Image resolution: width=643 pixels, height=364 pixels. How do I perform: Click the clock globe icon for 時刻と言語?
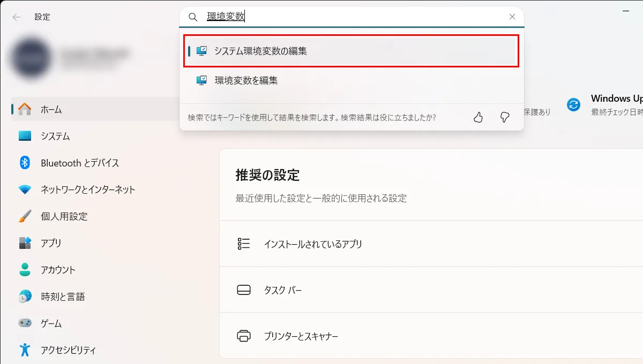[x=25, y=297]
